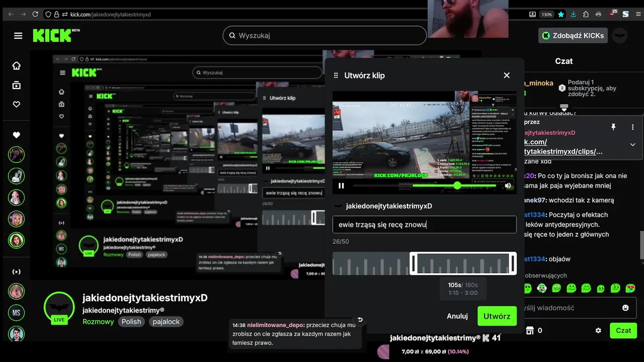Click the recommended live broadcast icon
Screen dimensions: 644x362
[x=17, y=272]
